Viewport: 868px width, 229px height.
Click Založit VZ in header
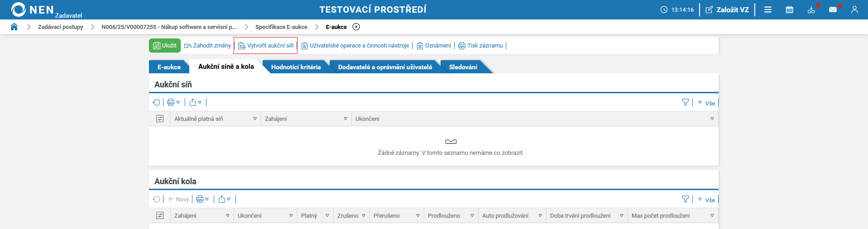pos(727,10)
